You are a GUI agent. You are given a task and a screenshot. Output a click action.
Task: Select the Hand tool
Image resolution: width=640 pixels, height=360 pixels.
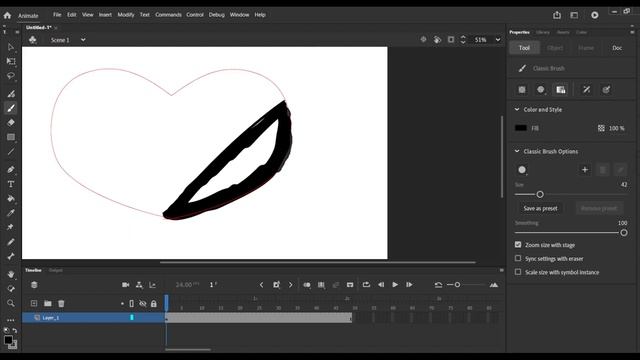tap(11, 274)
